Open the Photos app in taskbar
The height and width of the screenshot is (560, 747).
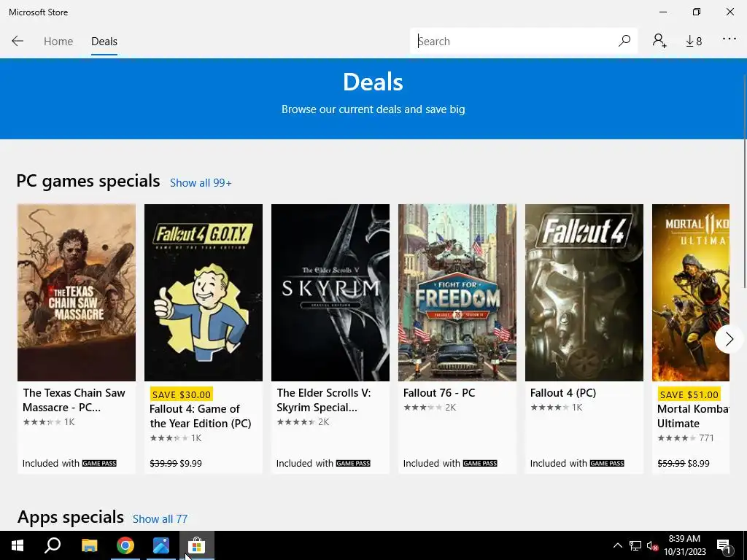161,545
